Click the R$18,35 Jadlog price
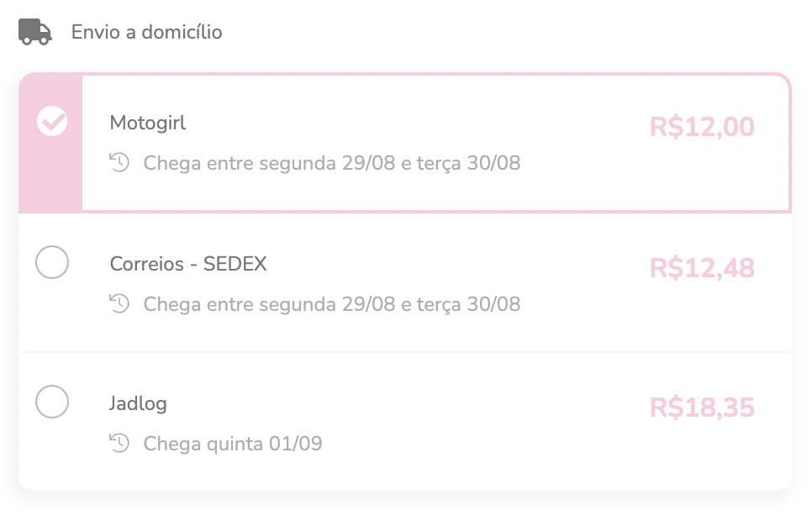812x521 pixels. pos(702,408)
